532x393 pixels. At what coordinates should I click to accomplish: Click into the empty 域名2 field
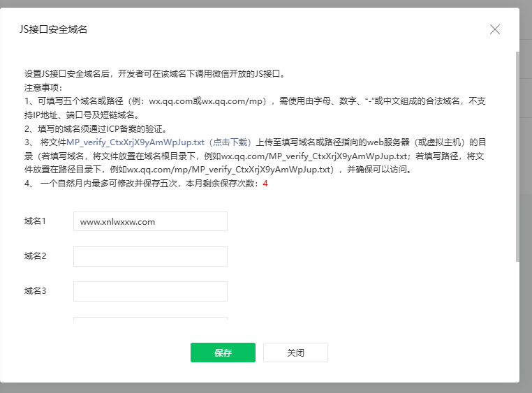coord(150,256)
